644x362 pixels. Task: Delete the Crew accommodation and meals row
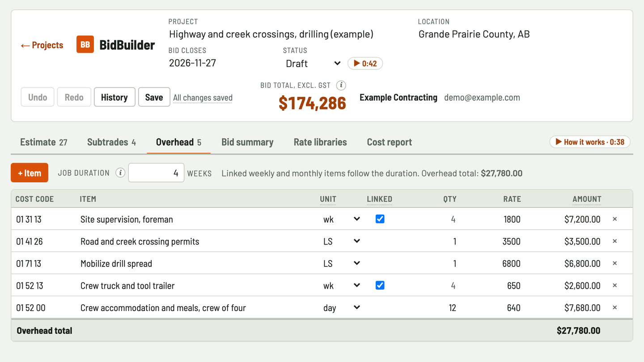(x=615, y=308)
